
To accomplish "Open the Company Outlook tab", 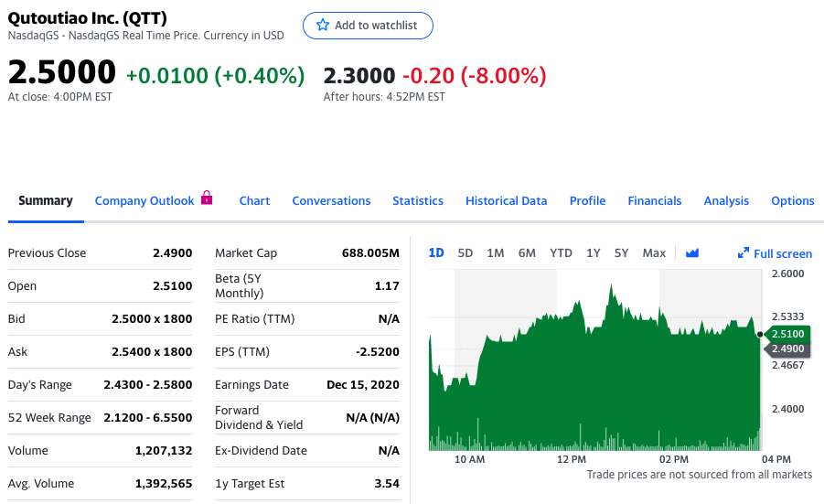I will click(x=144, y=200).
